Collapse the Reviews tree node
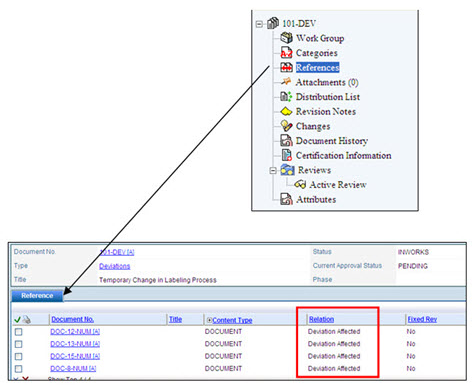 click(x=273, y=170)
